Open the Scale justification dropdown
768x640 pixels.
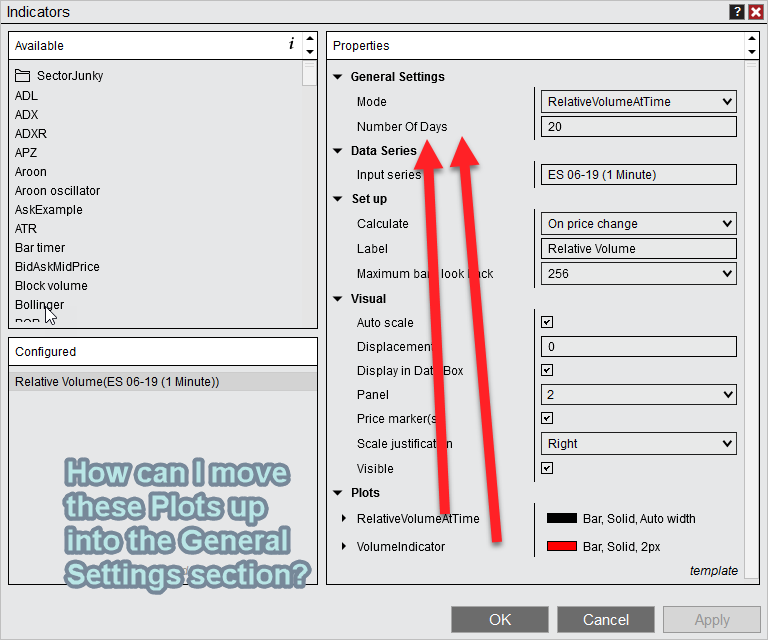(x=639, y=444)
